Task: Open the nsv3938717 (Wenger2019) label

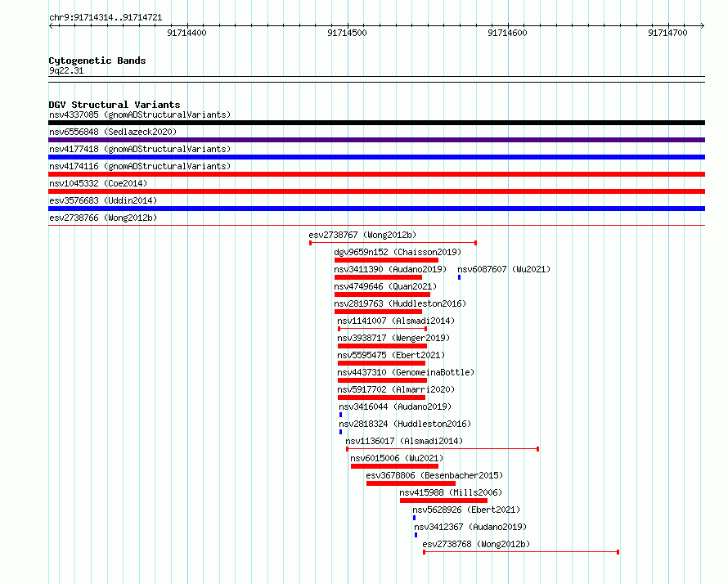Action: (x=393, y=338)
